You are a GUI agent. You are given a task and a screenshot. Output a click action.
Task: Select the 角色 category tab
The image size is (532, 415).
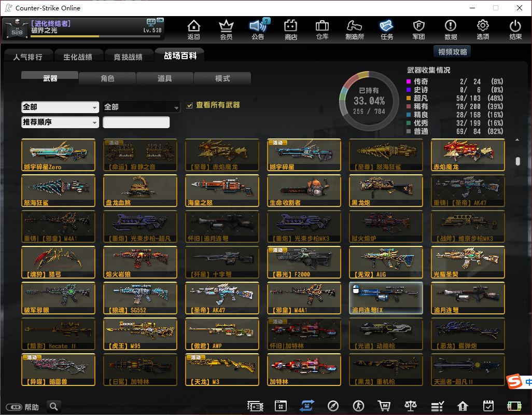pyautogui.click(x=107, y=78)
